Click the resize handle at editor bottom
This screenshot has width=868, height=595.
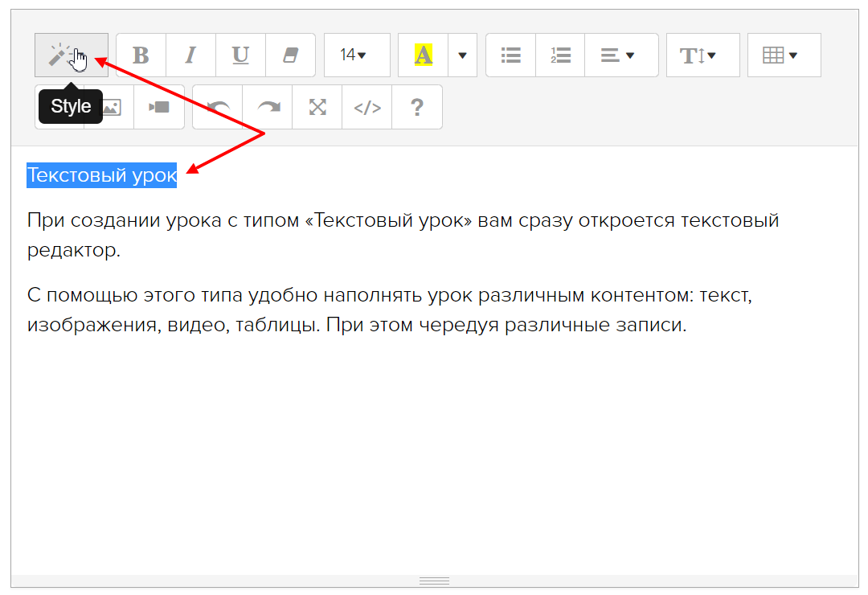pyautogui.click(x=434, y=581)
